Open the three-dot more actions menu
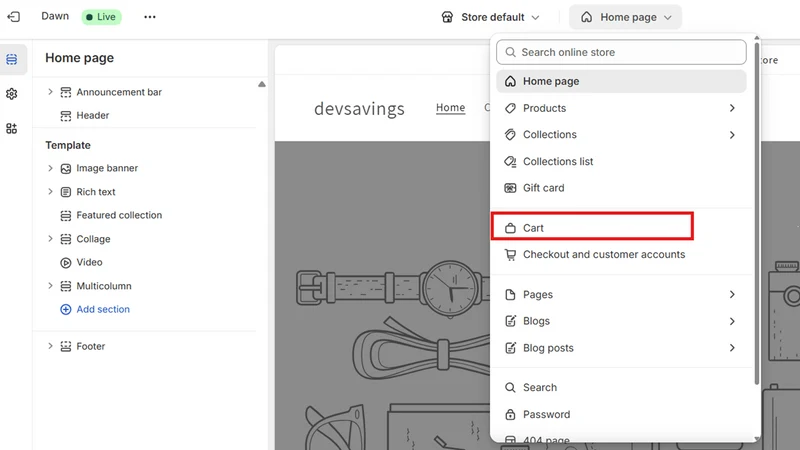 pyautogui.click(x=149, y=17)
